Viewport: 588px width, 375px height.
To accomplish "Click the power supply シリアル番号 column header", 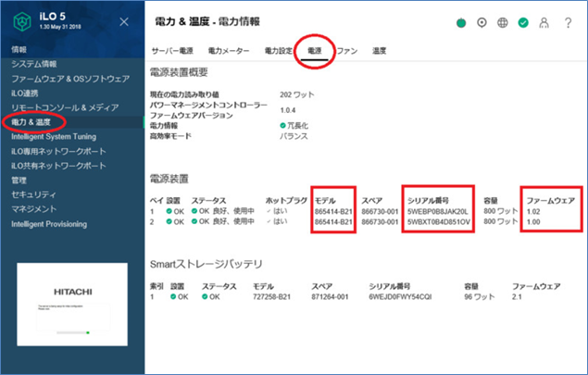I will point(428,201).
